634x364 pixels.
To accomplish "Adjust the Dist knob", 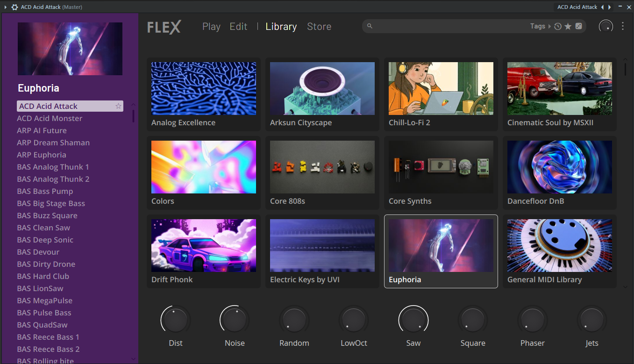I will tap(176, 320).
